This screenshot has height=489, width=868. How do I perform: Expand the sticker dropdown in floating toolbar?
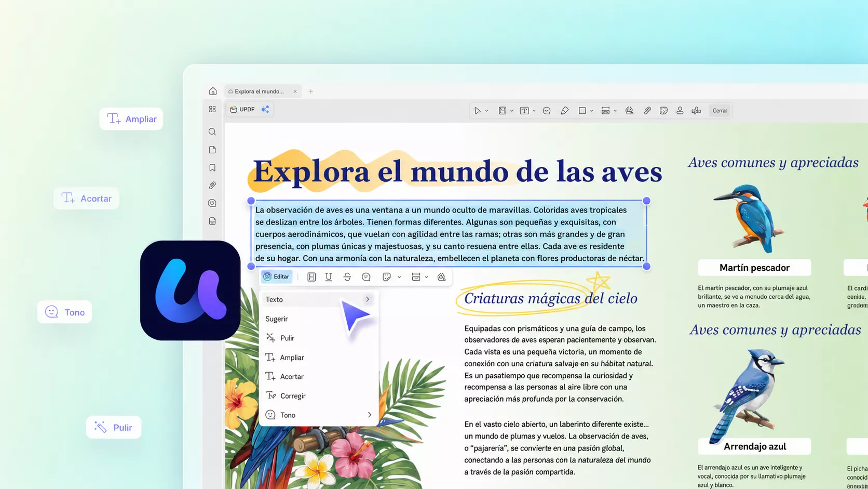click(399, 277)
